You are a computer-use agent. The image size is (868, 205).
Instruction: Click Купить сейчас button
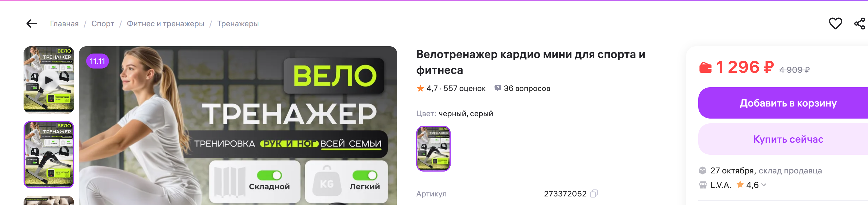coord(788,139)
